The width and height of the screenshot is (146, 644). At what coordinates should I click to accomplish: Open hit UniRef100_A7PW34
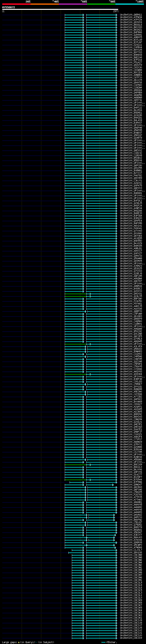click(131, 17)
